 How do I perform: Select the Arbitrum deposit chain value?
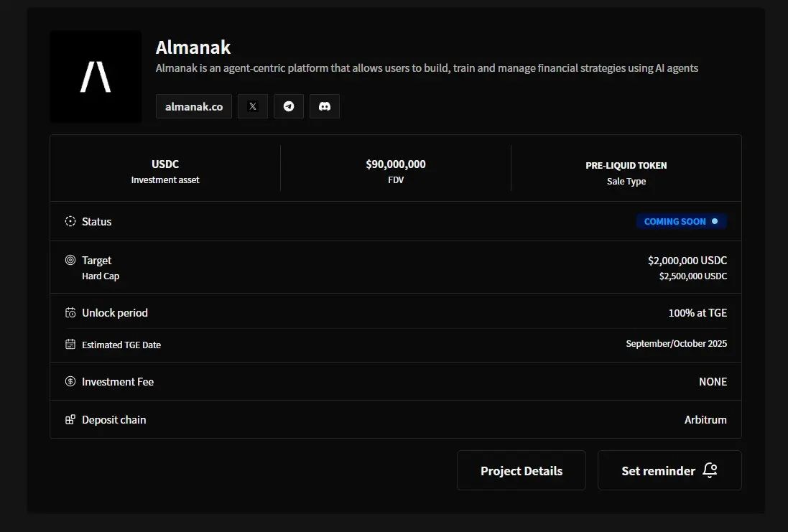coord(705,419)
